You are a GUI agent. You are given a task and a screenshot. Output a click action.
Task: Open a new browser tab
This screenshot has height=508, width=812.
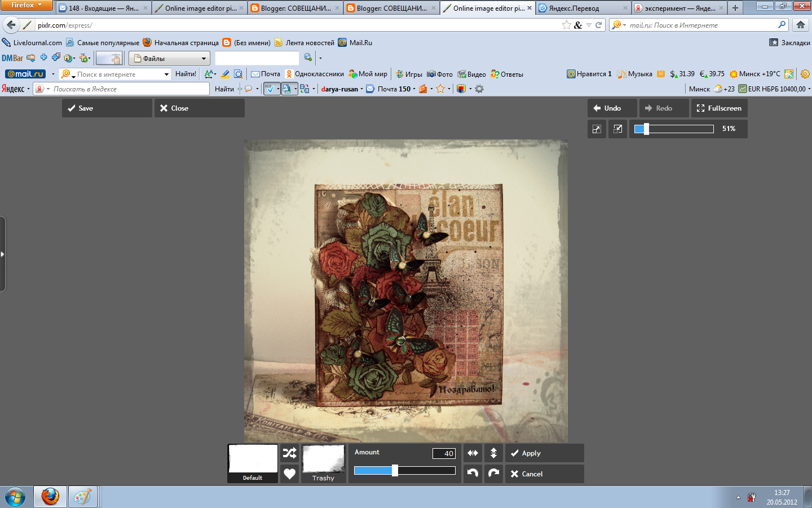(735, 8)
